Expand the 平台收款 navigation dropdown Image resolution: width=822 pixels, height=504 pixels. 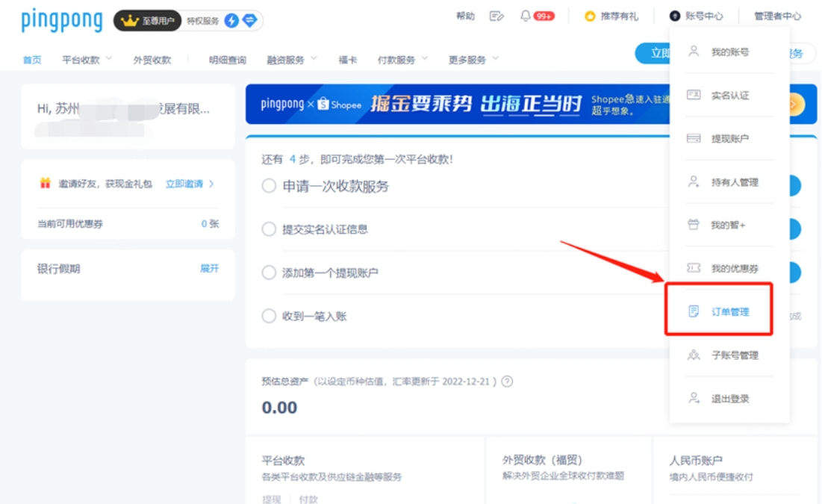coord(87,60)
